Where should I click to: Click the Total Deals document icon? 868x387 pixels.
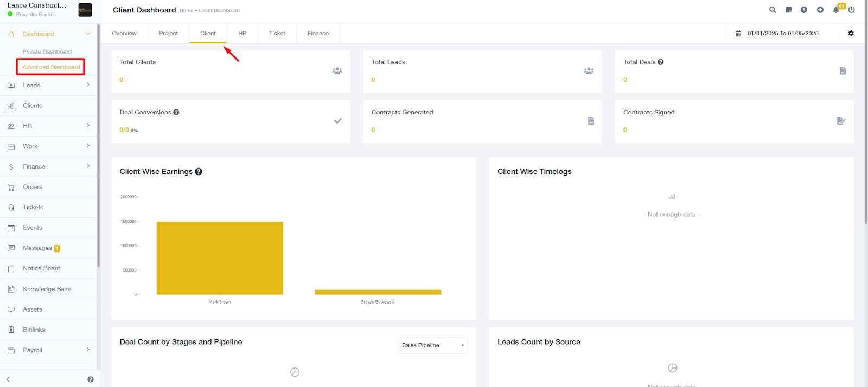[843, 70]
